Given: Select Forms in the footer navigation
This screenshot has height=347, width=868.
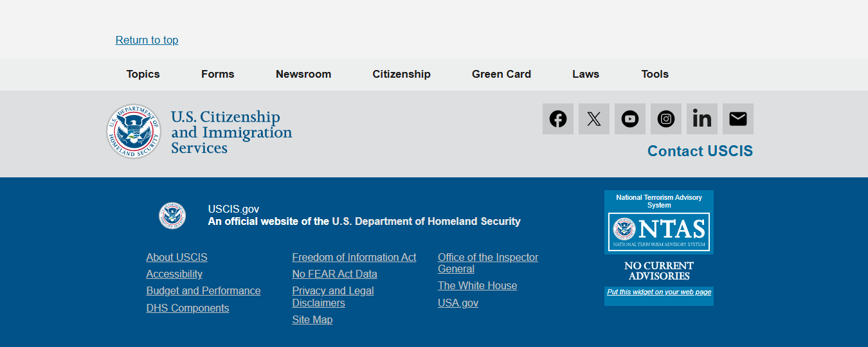Looking at the screenshot, I should [218, 74].
